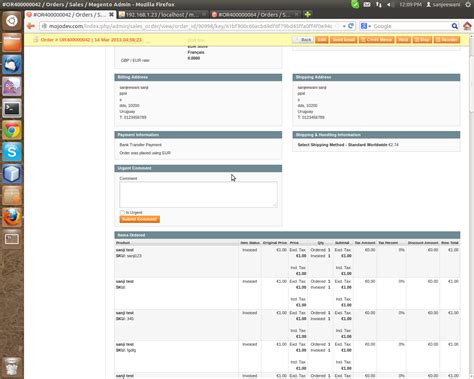Switch to the #OR400000084 orders tab
This screenshot has height=379, width=474.
255,14
